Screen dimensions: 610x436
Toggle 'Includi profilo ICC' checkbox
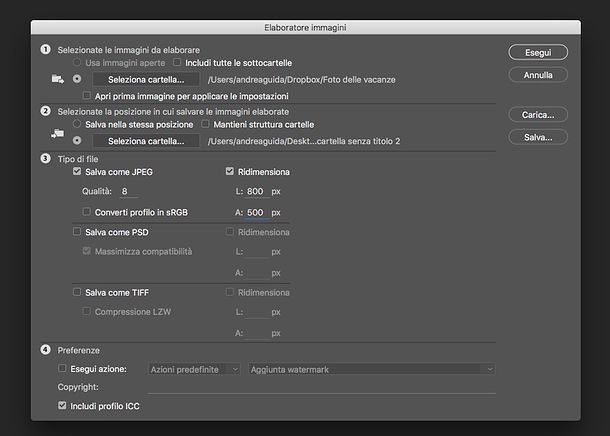tap(63, 406)
